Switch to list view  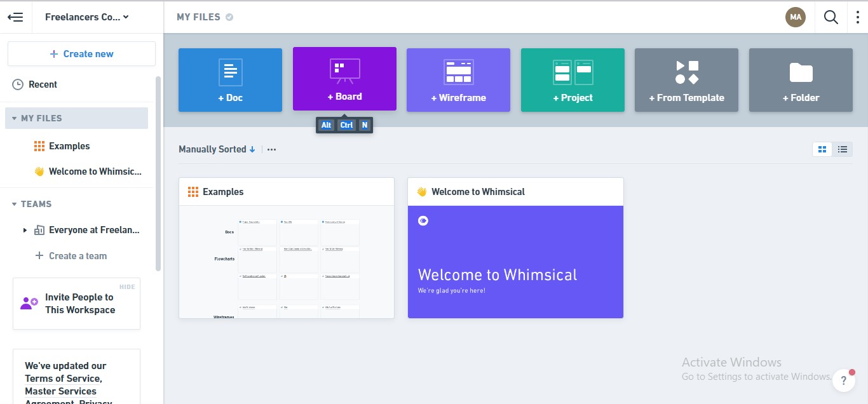point(843,149)
